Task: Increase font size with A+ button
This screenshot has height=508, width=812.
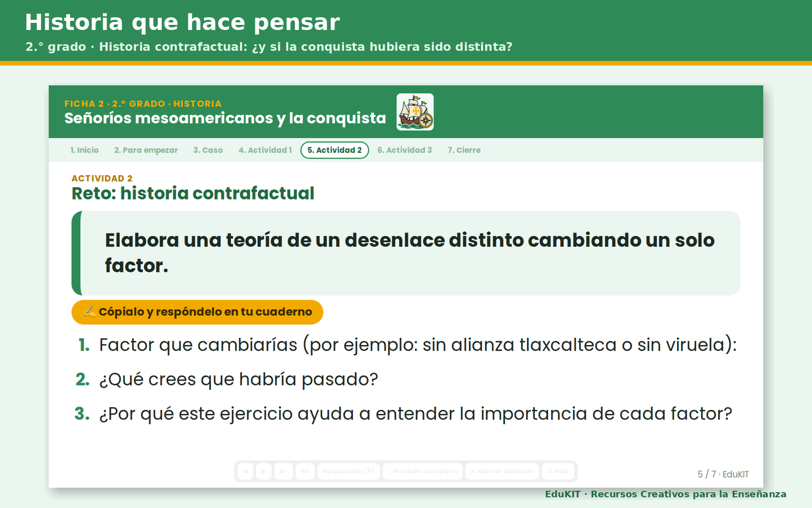Action: click(x=305, y=471)
